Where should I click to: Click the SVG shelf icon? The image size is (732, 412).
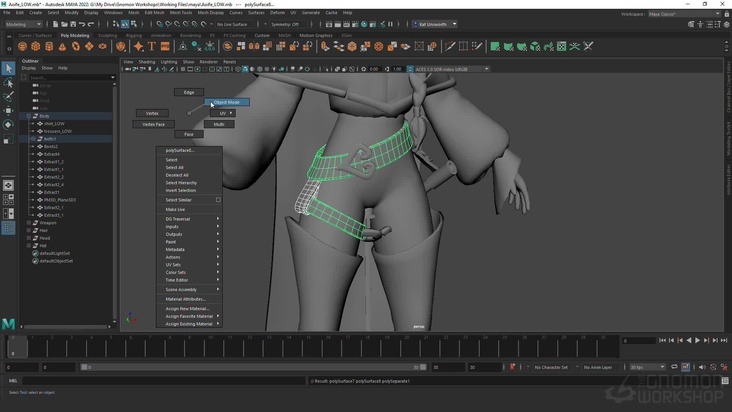tap(165, 46)
